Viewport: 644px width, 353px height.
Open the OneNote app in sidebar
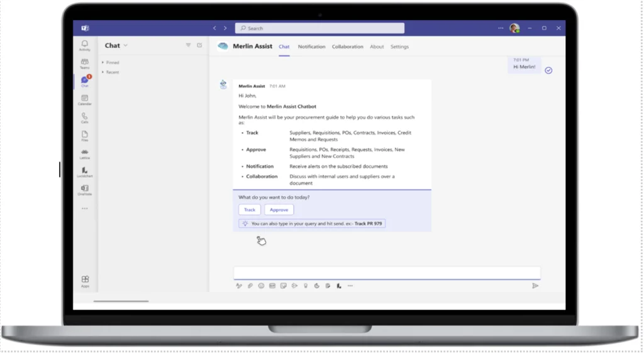pos(84,189)
